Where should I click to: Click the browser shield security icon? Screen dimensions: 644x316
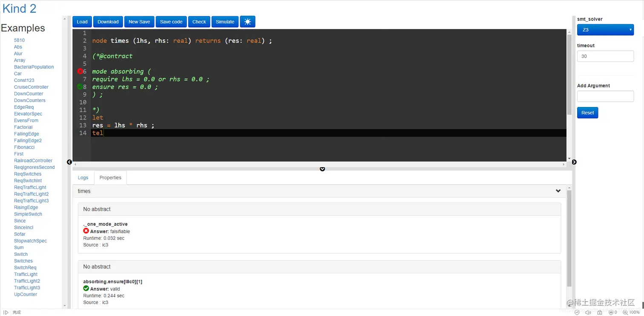577,312
